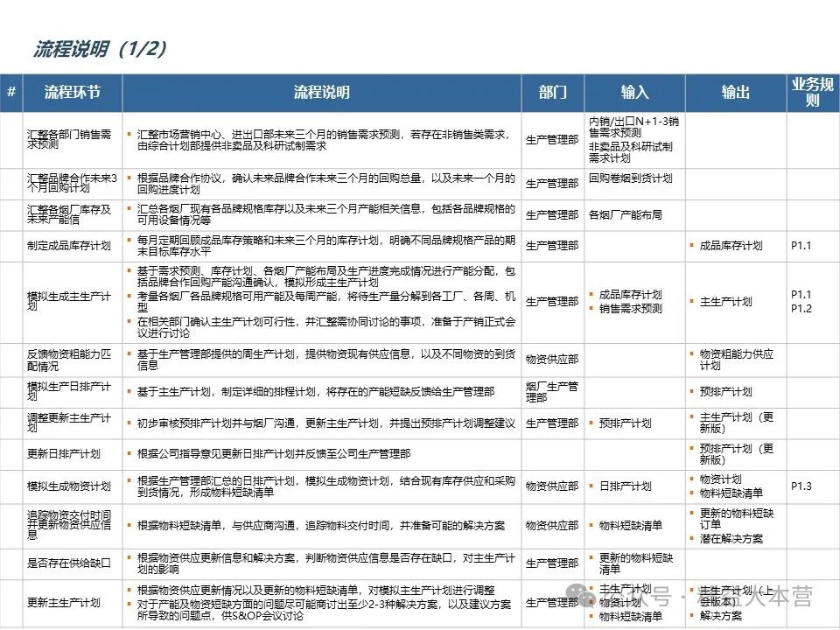Click the 输入 column header
The height and width of the screenshot is (630, 840).
click(634, 93)
